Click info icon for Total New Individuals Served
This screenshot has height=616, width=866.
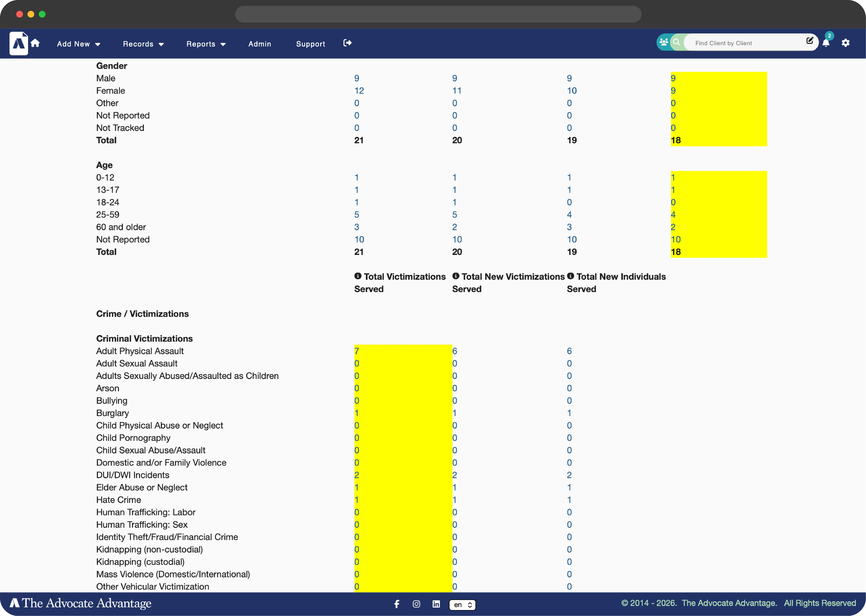[x=570, y=276]
